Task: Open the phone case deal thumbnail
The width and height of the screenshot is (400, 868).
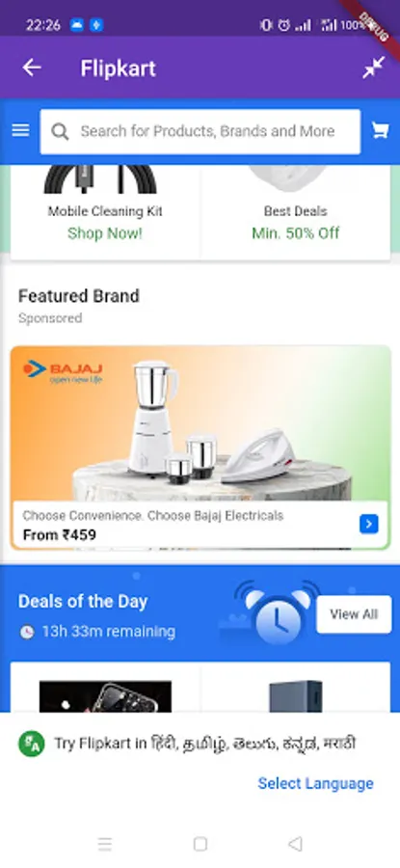Action: [x=106, y=696]
